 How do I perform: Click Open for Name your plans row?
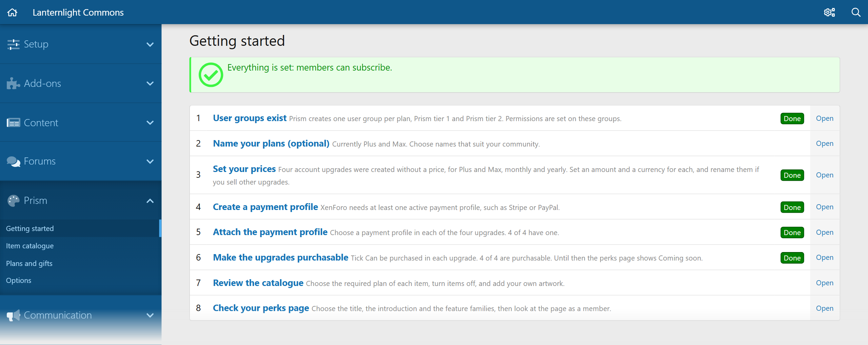click(x=825, y=143)
